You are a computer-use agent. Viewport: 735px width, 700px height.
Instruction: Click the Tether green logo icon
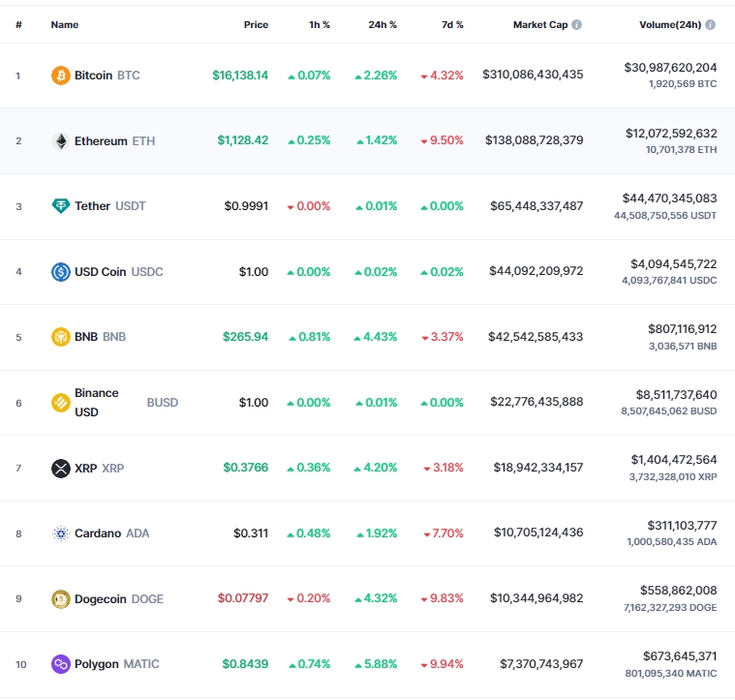tap(60, 206)
